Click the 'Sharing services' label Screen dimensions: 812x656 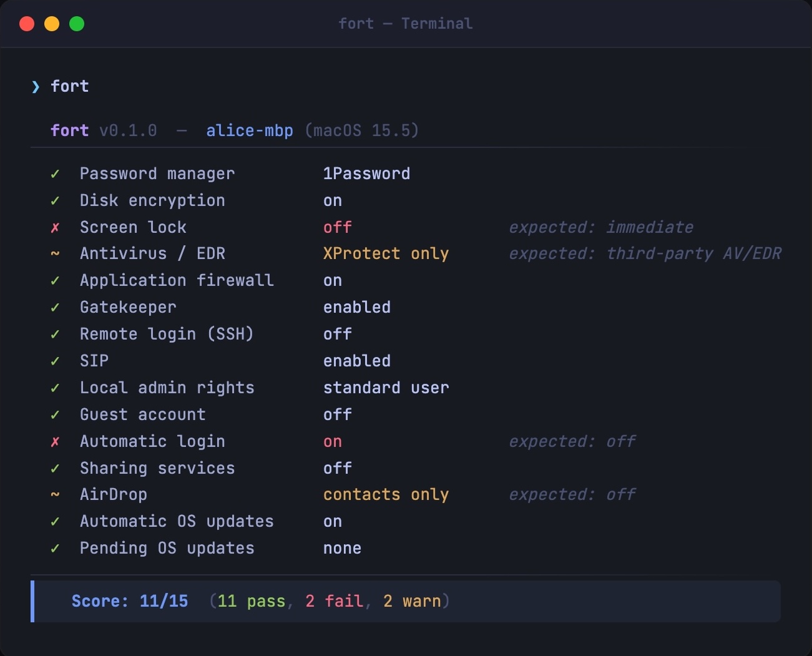click(157, 468)
